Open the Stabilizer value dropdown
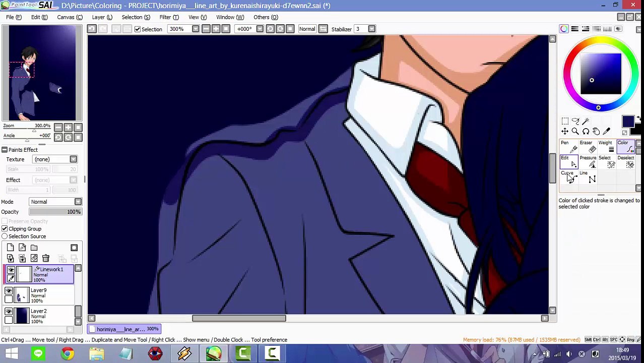The image size is (644, 363). coord(372,29)
